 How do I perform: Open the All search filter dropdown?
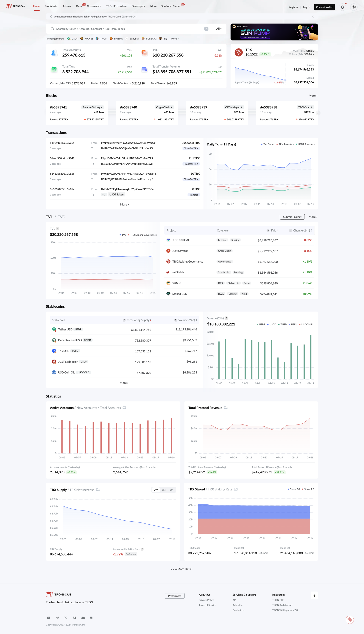(x=219, y=28)
